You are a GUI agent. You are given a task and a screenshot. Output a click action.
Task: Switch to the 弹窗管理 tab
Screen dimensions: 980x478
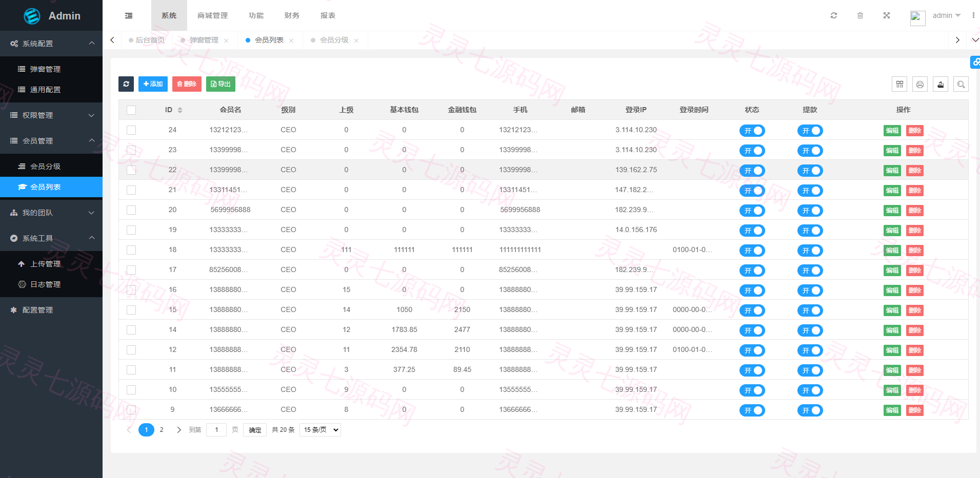click(204, 40)
